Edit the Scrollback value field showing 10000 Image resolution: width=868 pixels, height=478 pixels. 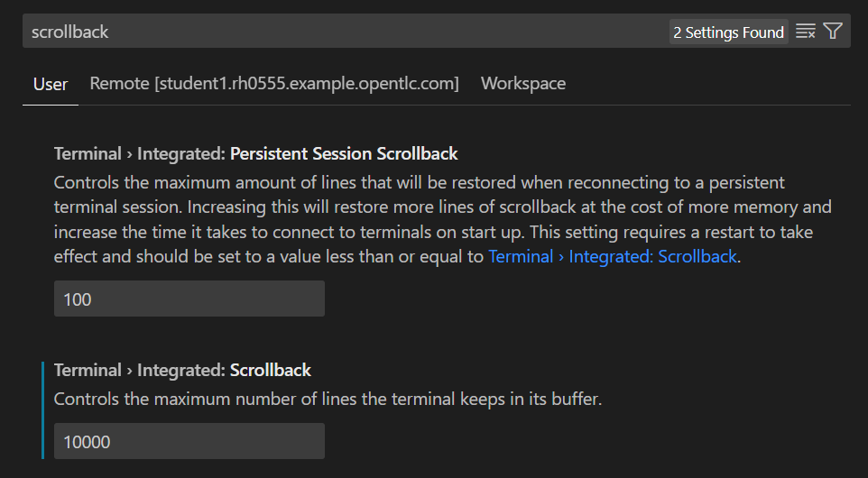click(x=189, y=441)
